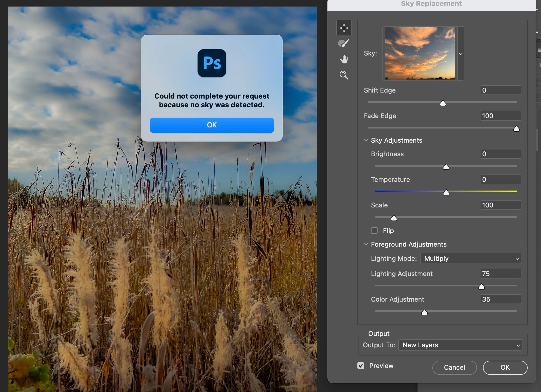
Task: Select the Sky Move tool
Action: [344, 28]
